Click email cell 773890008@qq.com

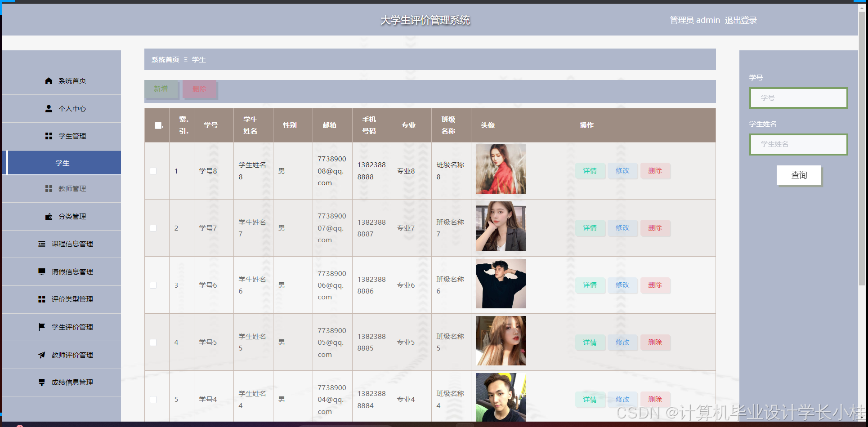pos(332,171)
